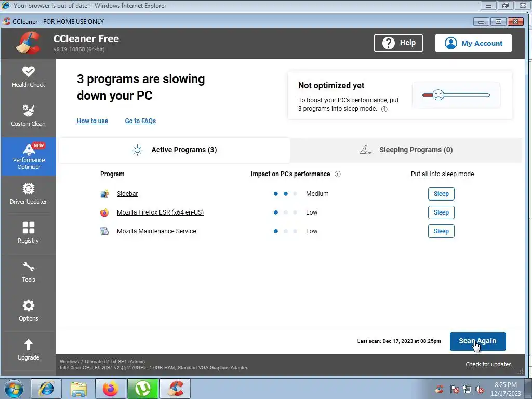This screenshot has height=399, width=532.
Task: Click the optimization status slider face
Action: click(x=438, y=95)
